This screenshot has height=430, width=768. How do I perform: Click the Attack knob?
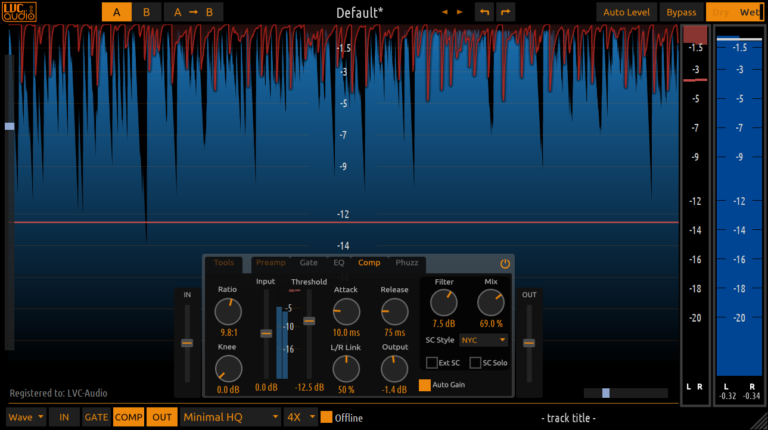(346, 311)
